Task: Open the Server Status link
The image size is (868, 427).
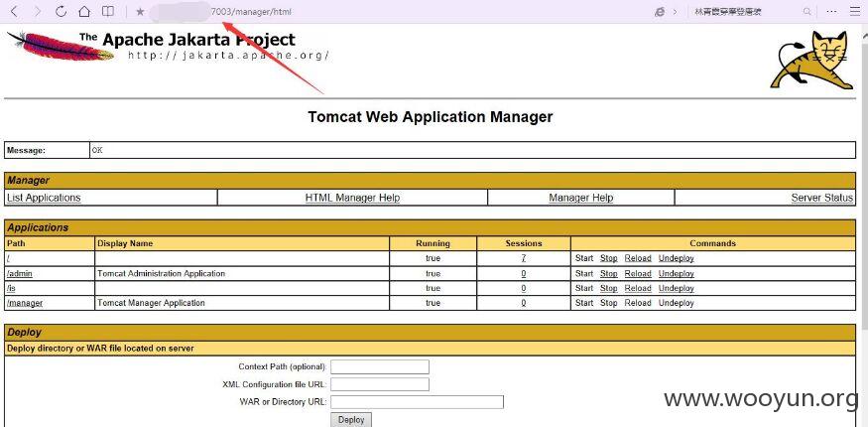Action: [x=822, y=198]
